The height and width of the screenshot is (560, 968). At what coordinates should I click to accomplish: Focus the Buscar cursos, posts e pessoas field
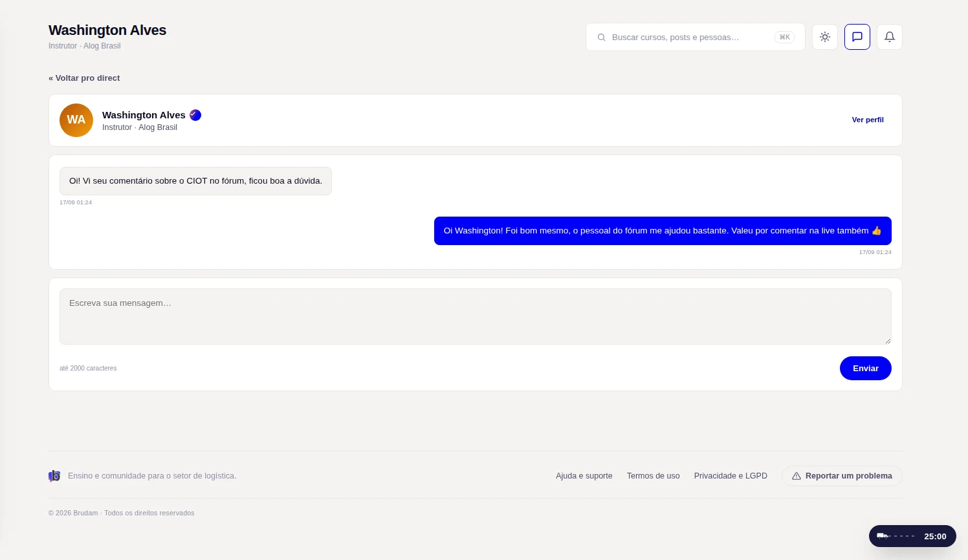[696, 38]
